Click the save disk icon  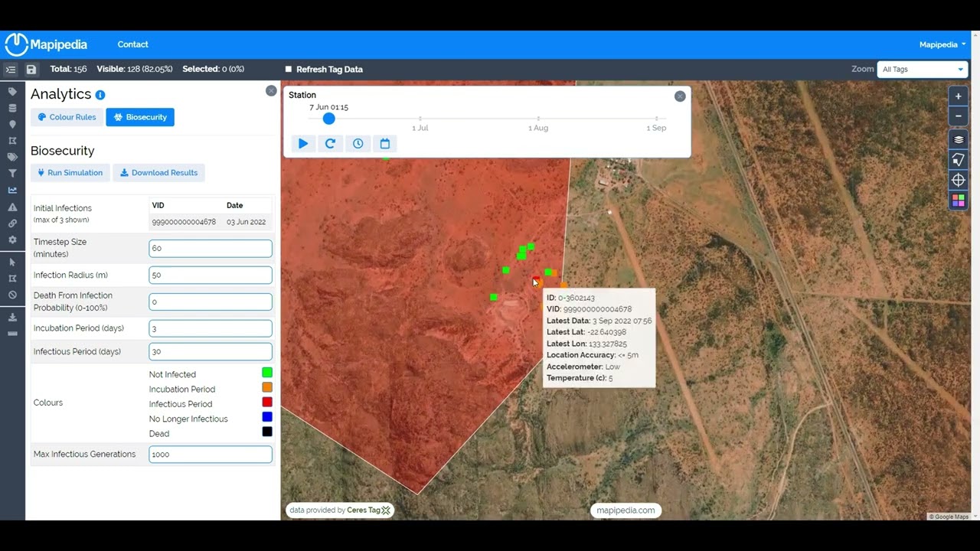pos(31,70)
